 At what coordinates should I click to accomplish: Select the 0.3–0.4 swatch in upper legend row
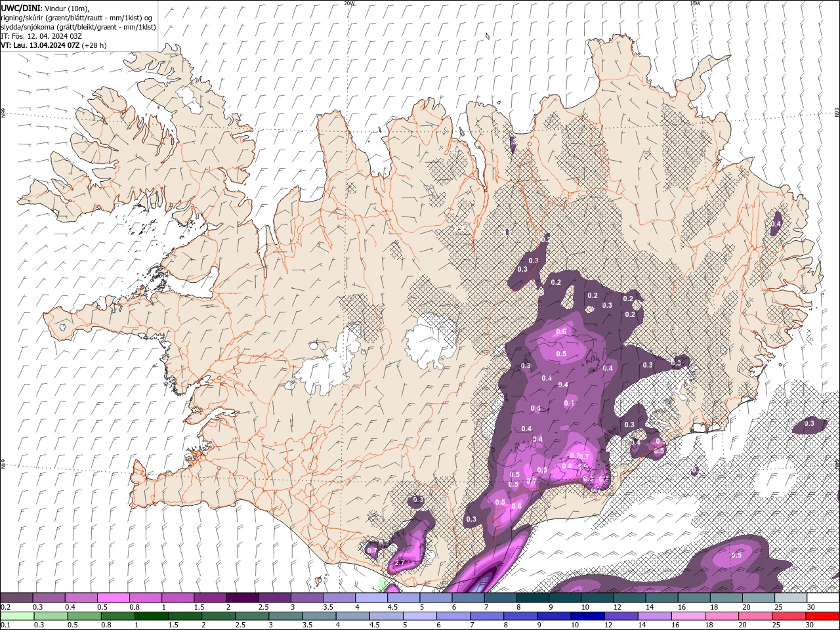49,598
